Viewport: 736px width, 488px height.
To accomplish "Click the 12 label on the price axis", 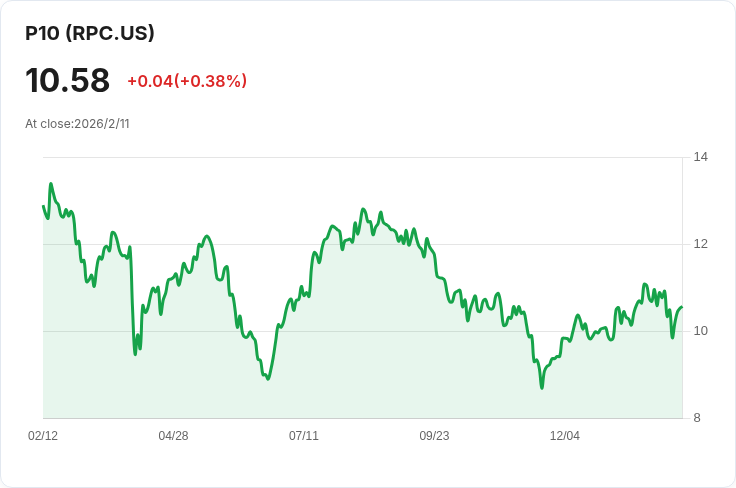I will 700,244.
